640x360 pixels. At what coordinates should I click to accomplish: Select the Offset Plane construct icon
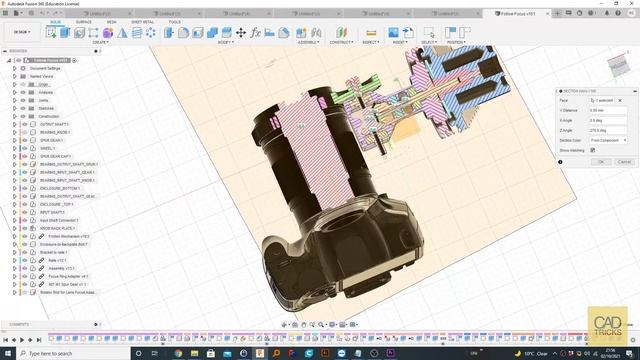pos(341,32)
